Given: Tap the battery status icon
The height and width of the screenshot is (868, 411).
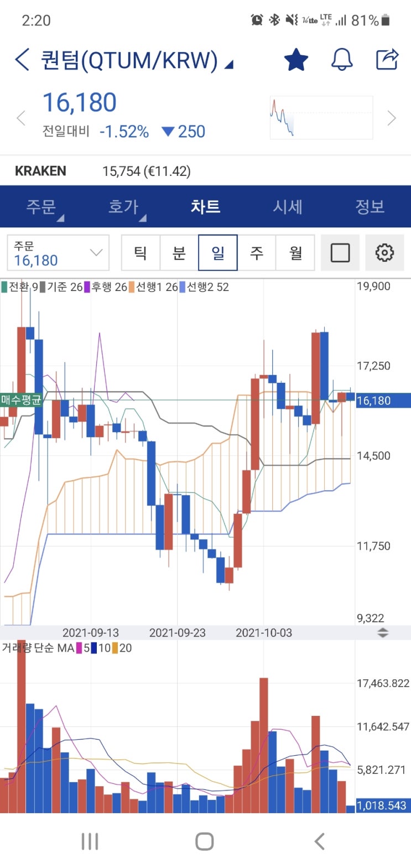Looking at the screenshot, I should click(x=386, y=20).
